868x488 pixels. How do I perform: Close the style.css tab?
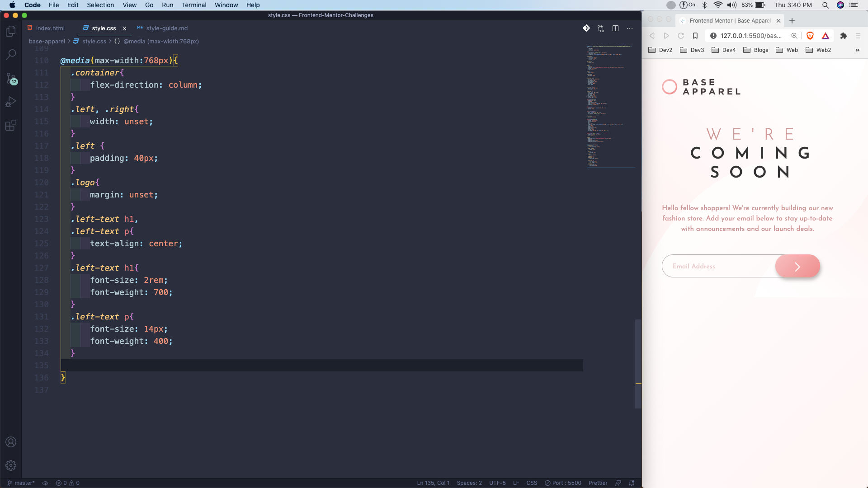tap(124, 28)
